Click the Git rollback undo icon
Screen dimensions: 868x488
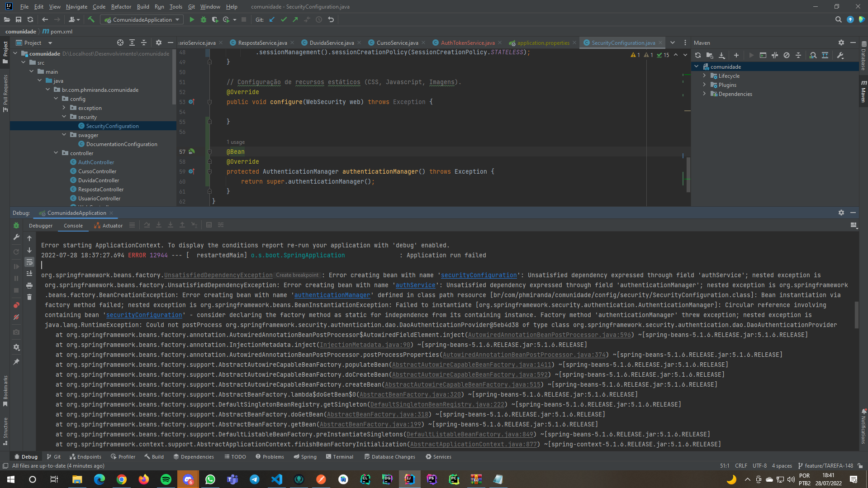tap(331, 19)
